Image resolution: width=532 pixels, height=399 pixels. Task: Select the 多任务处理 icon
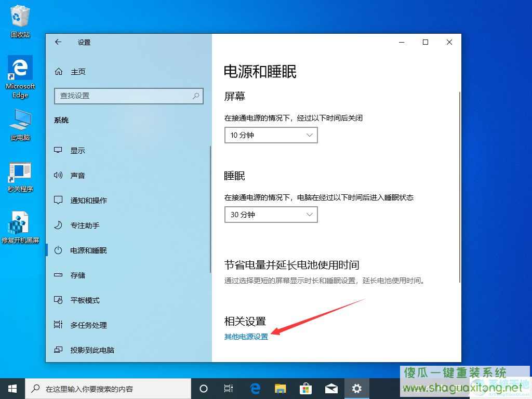(x=58, y=325)
